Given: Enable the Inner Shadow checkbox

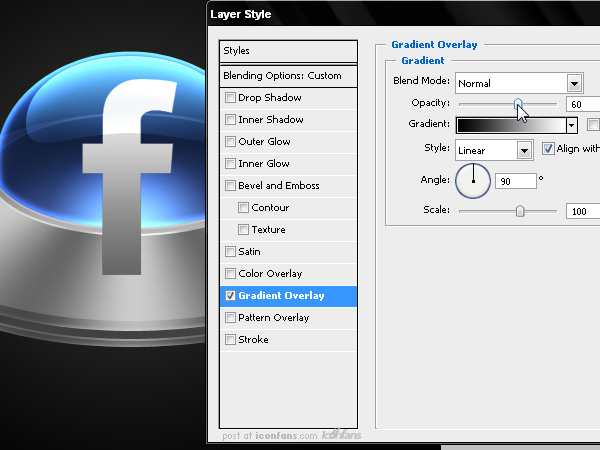Looking at the screenshot, I should [x=230, y=119].
